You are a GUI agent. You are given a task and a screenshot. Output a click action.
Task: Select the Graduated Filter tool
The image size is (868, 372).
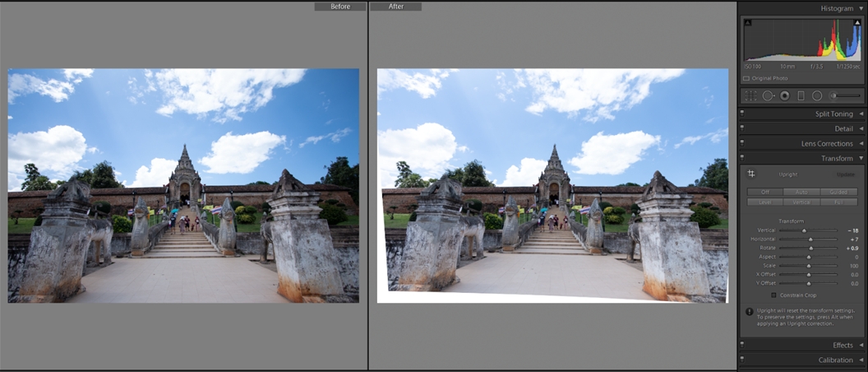(801, 95)
